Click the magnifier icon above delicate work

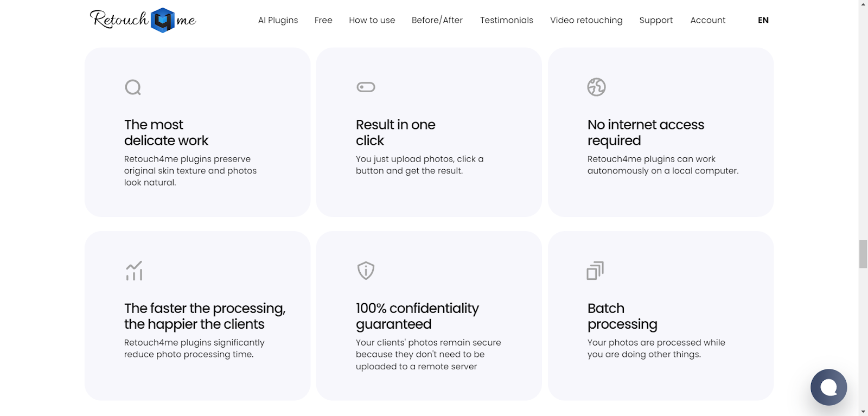tap(133, 87)
